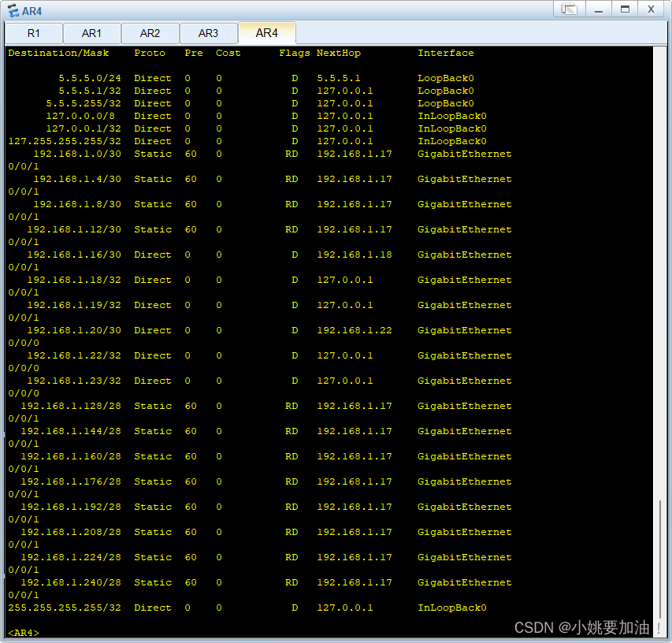
Task: Click the NextHop column header
Action: tap(339, 53)
